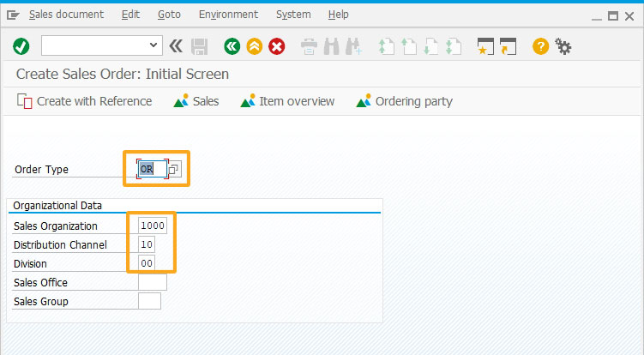Image resolution: width=644 pixels, height=355 pixels.
Task: Click the Sales Organization label
Action: (x=56, y=226)
